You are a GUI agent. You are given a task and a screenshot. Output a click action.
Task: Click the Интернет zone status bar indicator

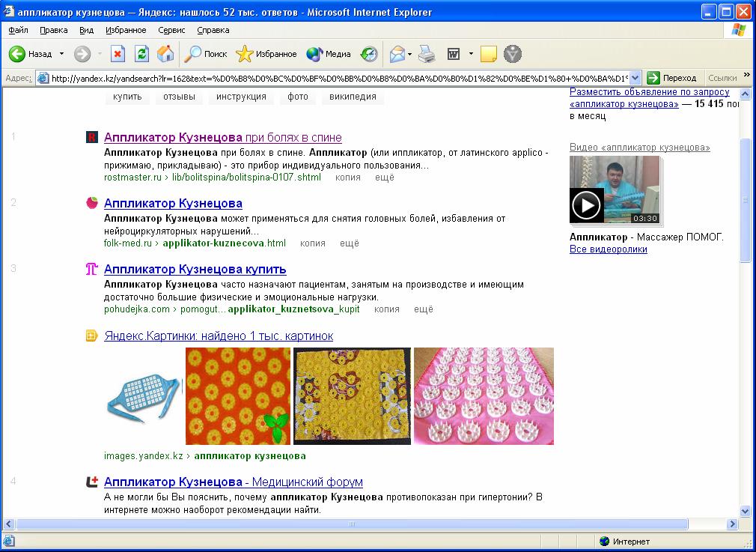coord(625,542)
